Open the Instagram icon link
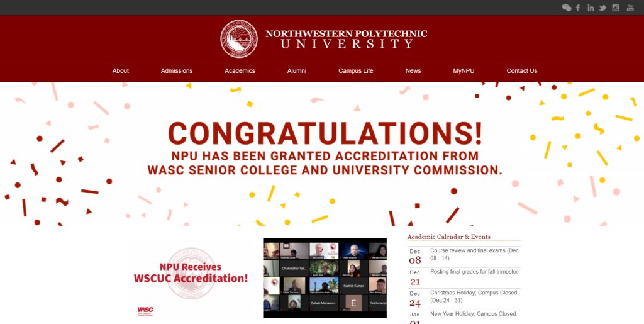The height and width of the screenshot is (324, 644). pos(615,8)
